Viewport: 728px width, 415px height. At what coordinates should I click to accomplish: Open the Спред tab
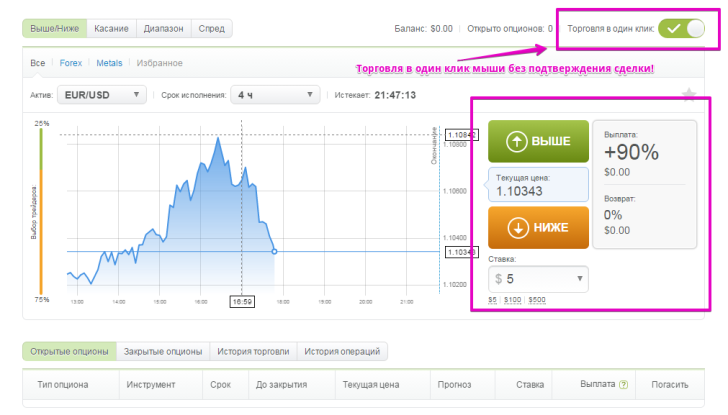pyautogui.click(x=211, y=29)
